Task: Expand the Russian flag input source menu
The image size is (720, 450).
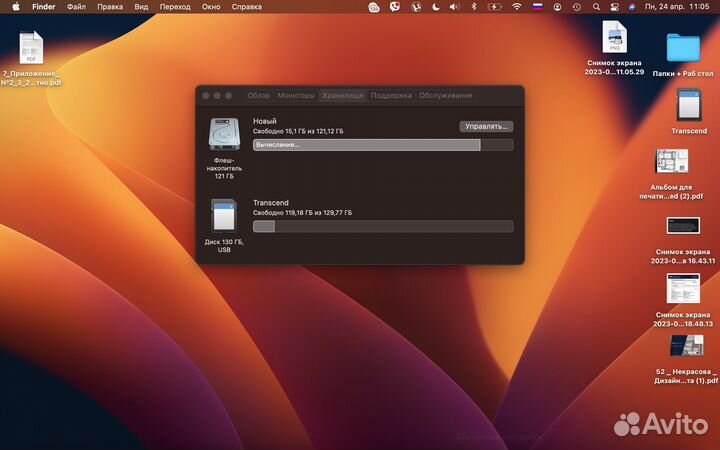Action: point(537,6)
